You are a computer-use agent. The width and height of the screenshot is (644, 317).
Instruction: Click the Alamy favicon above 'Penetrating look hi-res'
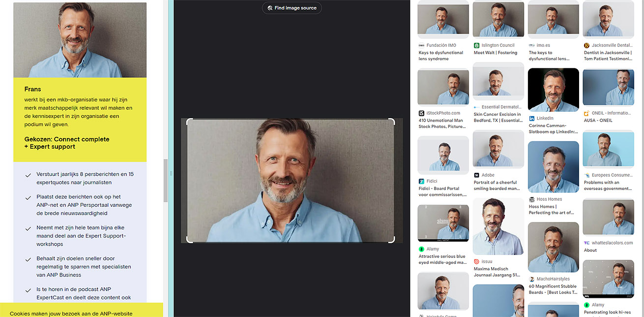coord(586,305)
